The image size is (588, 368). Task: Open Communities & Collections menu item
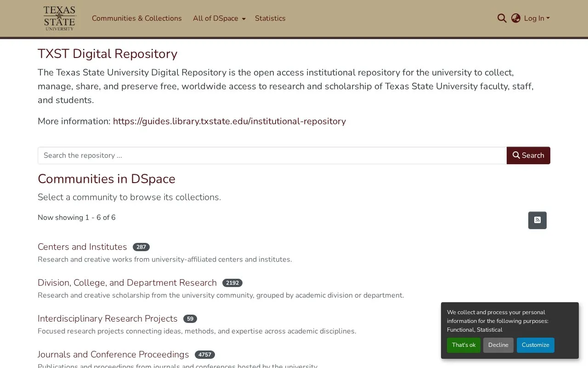(x=137, y=18)
